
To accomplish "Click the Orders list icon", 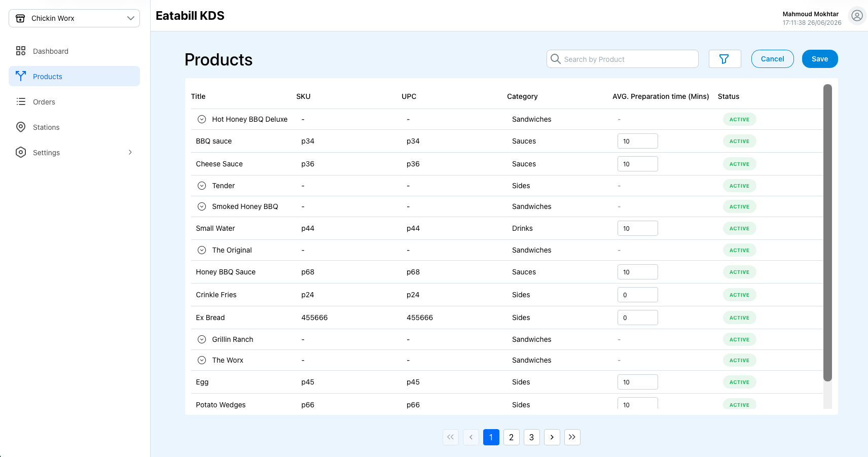I will pos(21,101).
